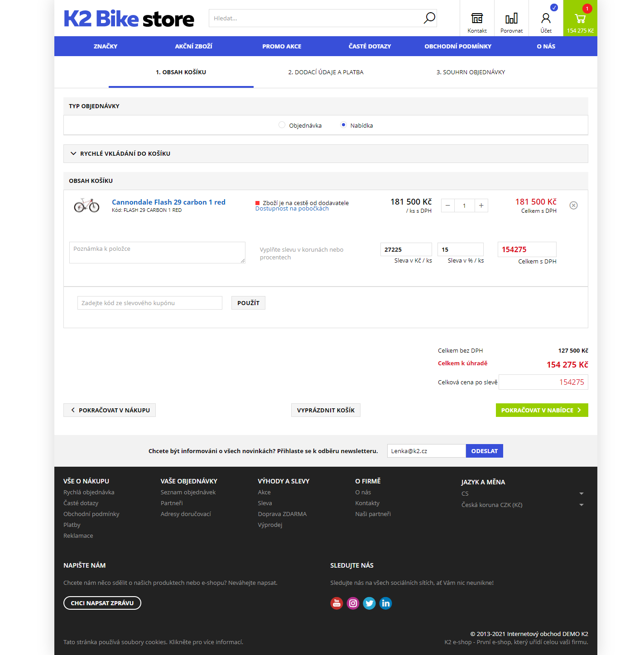The width and height of the screenshot is (644, 655).
Task: Click POKRAČOVAT V NÁKUPU button
Action: (x=110, y=410)
